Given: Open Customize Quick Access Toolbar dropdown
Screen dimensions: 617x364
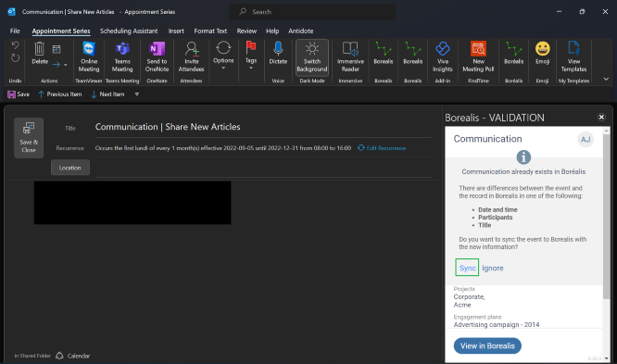Looking at the screenshot, I should (137, 94).
